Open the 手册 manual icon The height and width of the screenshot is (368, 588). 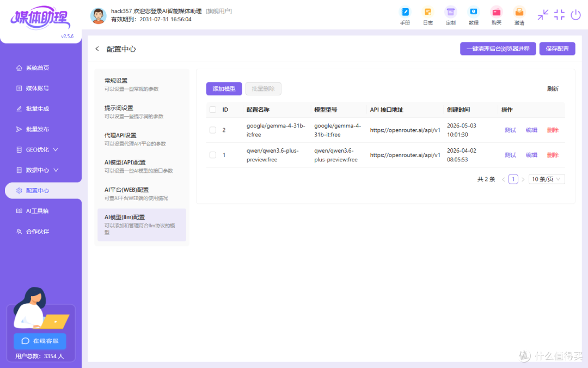click(x=405, y=16)
